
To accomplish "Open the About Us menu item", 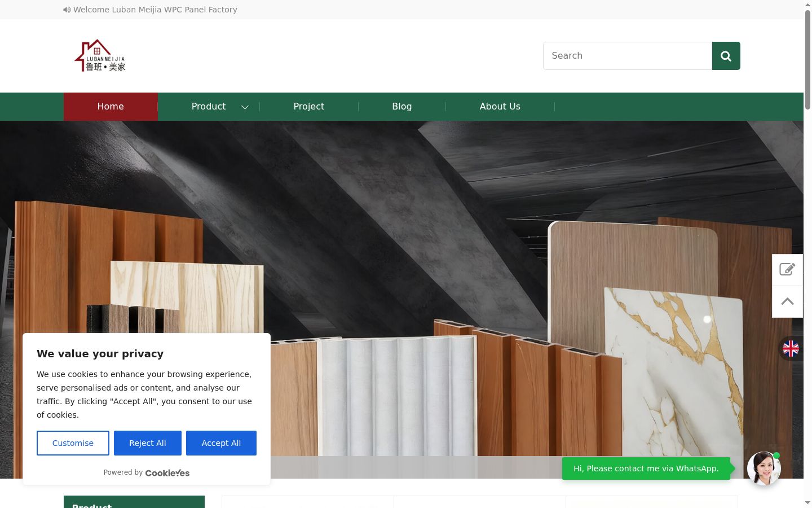I will point(500,107).
